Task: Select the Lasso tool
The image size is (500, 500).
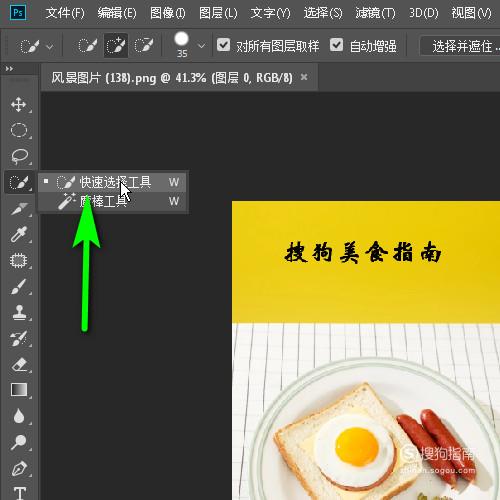Action: [19, 156]
